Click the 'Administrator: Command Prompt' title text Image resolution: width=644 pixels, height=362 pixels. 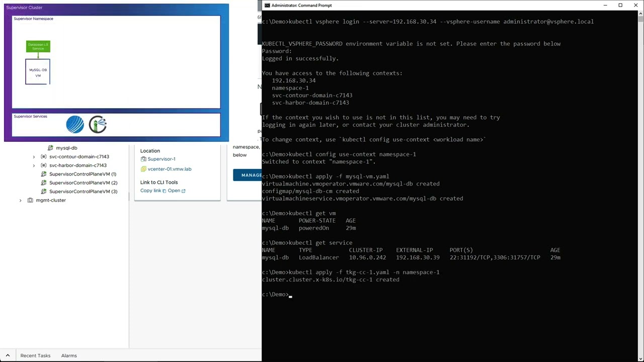point(301,5)
